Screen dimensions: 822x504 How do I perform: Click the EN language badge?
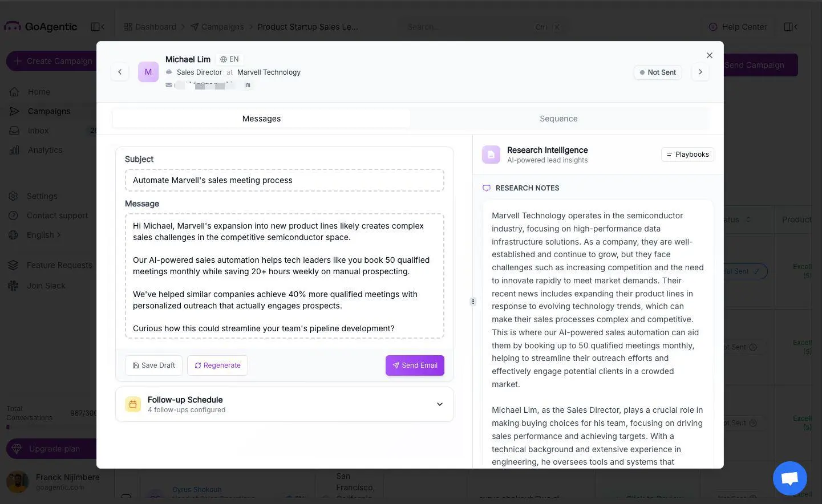230,59
